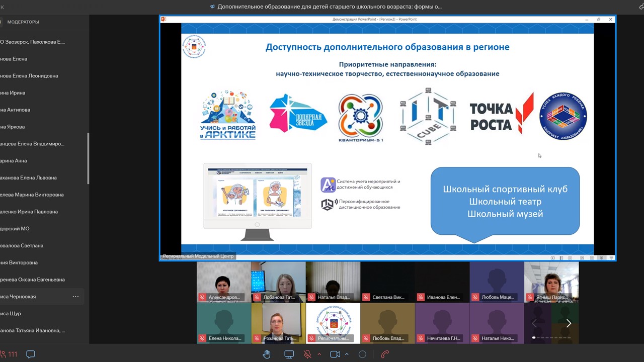Click muted mic icon on Лобанова Тат tile

click(257, 297)
